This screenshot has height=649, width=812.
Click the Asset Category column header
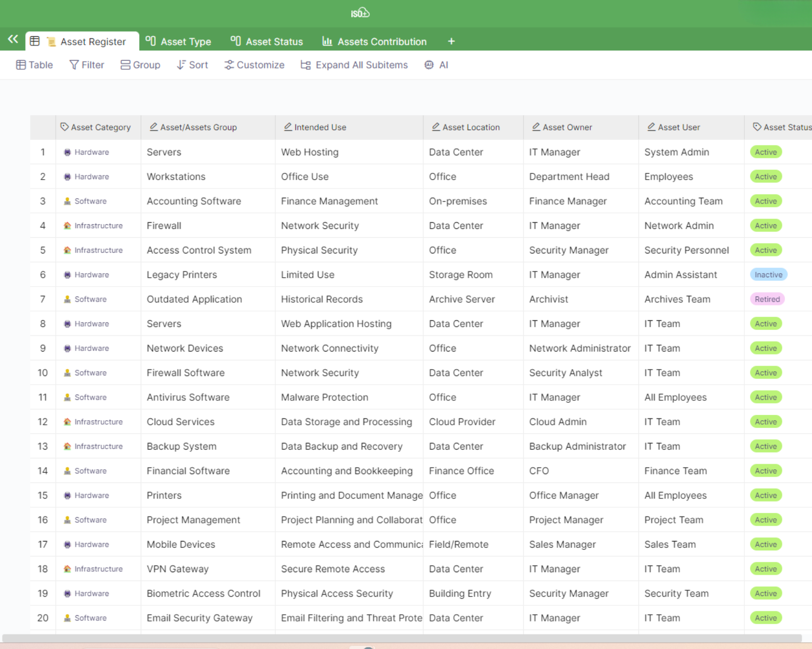pos(96,127)
